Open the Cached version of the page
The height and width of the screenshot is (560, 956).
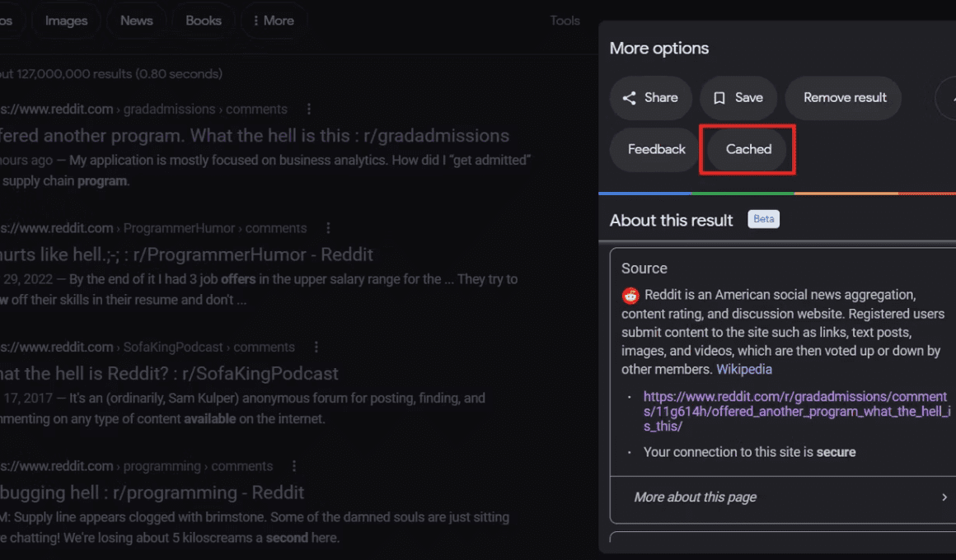[748, 149]
